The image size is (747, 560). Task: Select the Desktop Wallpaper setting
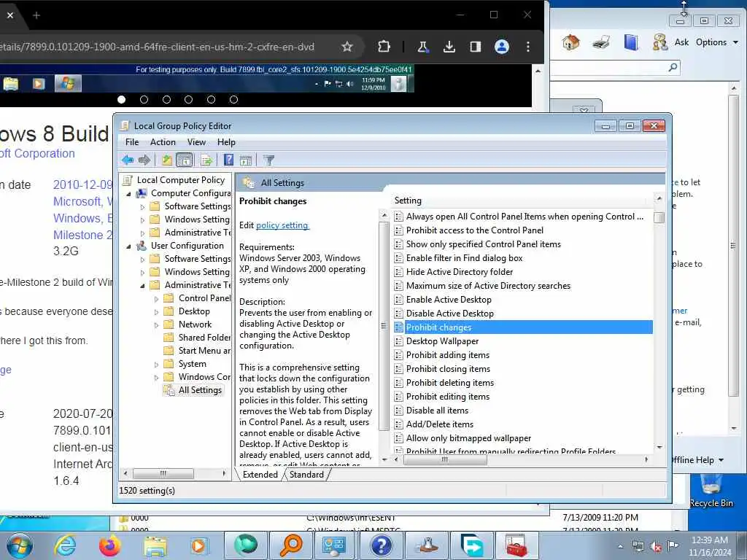442,341
